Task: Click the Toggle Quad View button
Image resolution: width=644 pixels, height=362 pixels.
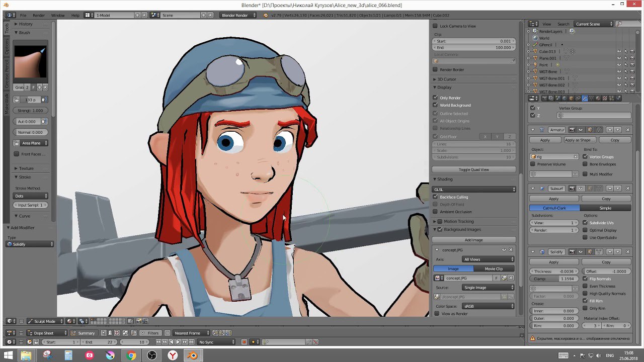Action: pyautogui.click(x=474, y=169)
